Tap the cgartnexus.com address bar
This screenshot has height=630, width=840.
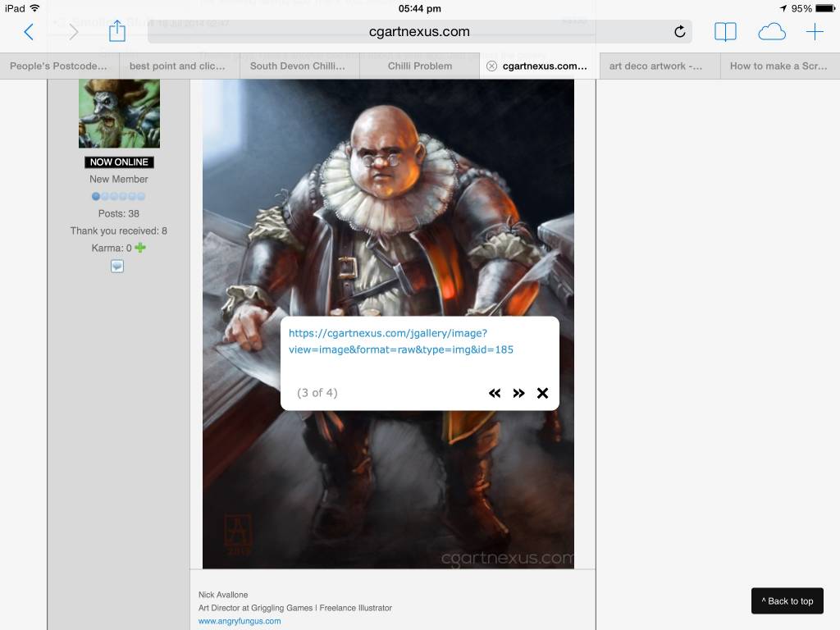tap(419, 32)
